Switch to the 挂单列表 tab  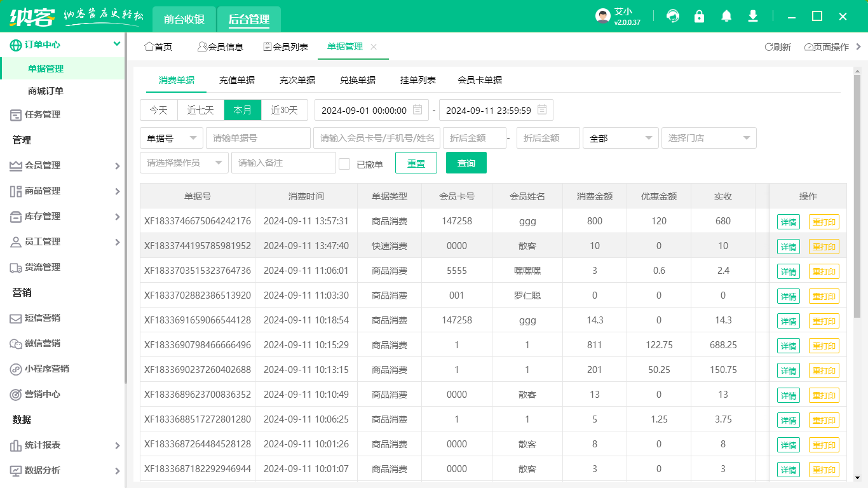click(x=418, y=80)
